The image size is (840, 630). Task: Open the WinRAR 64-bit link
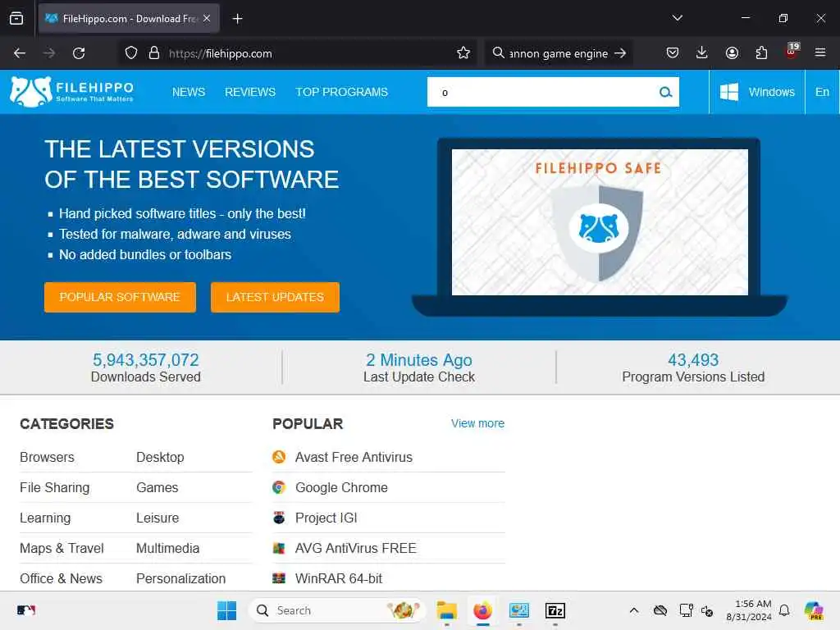339,578
